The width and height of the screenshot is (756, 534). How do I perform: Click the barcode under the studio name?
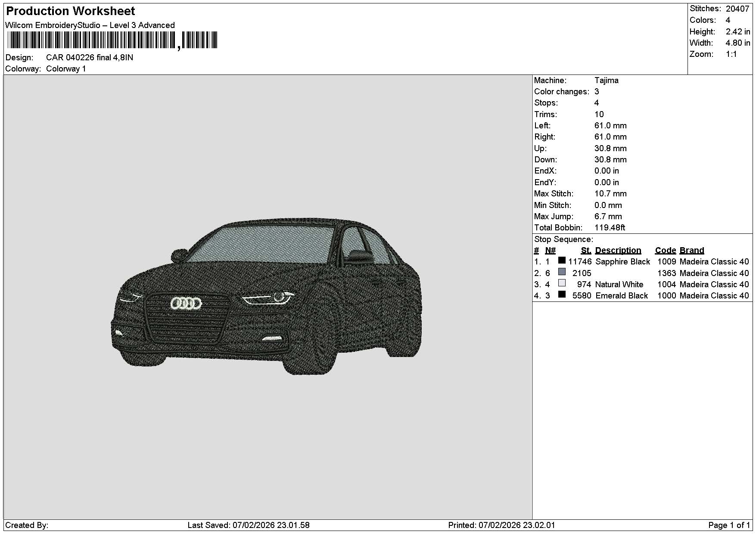(x=113, y=40)
